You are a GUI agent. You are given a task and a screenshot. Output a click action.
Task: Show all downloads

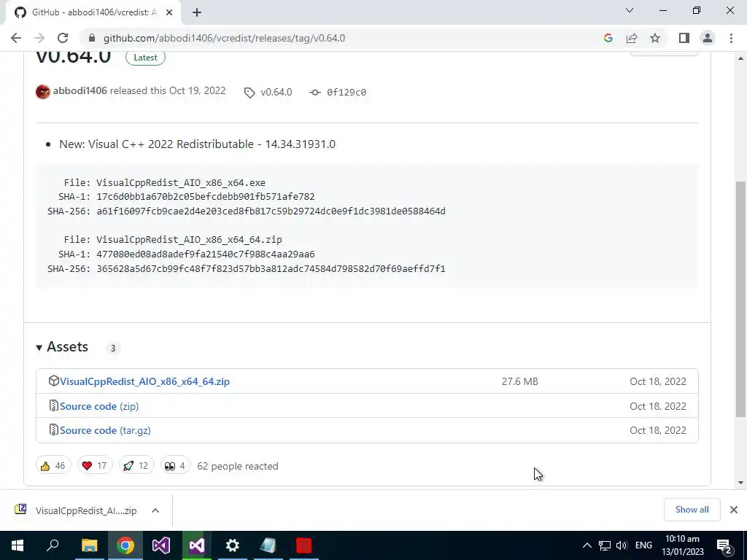pos(692,510)
